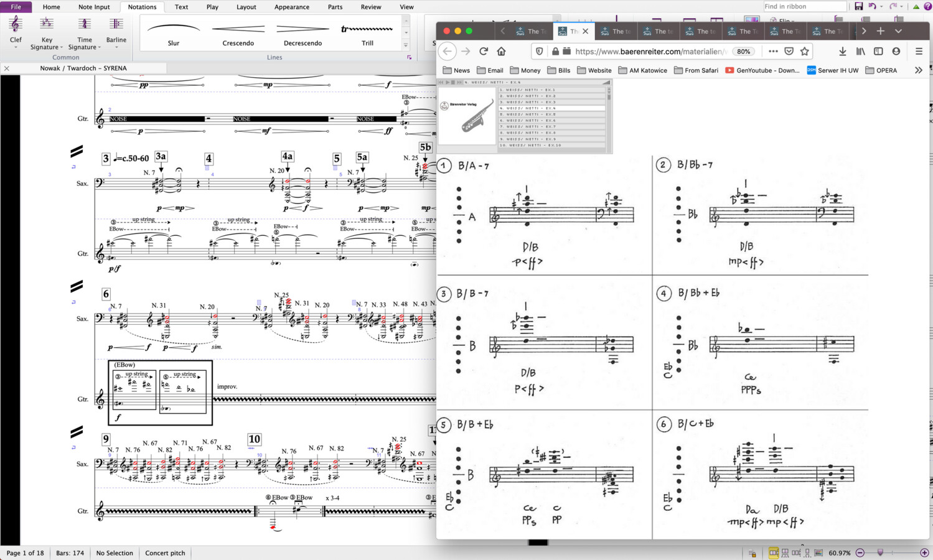Open the Barline dropdown

(116, 33)
